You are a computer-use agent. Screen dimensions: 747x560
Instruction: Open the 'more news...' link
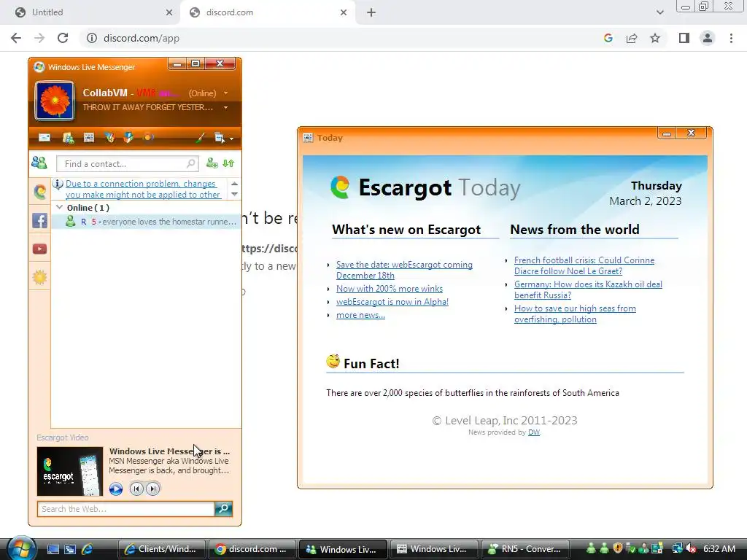360,315
